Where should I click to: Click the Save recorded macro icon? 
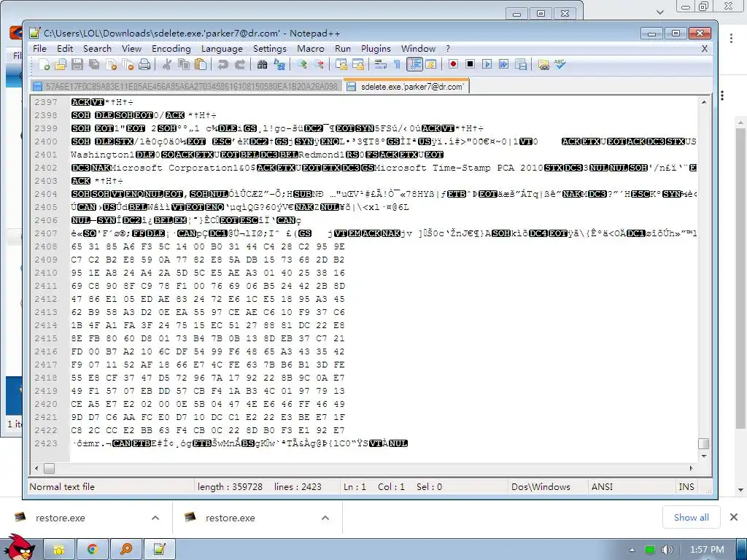521,64
